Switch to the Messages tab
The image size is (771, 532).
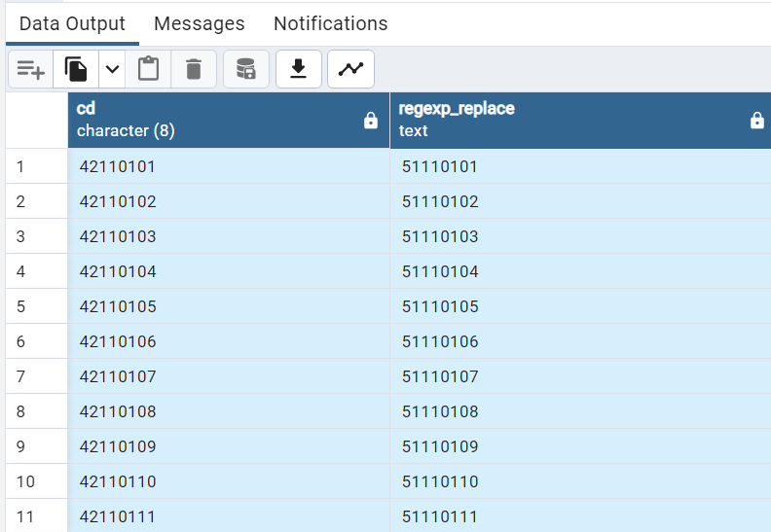click(200, 23)
